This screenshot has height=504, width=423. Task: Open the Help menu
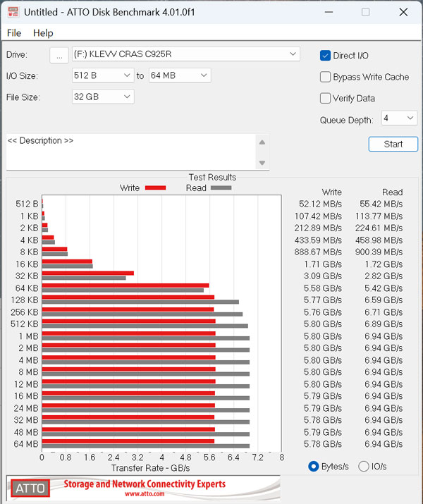43,33
